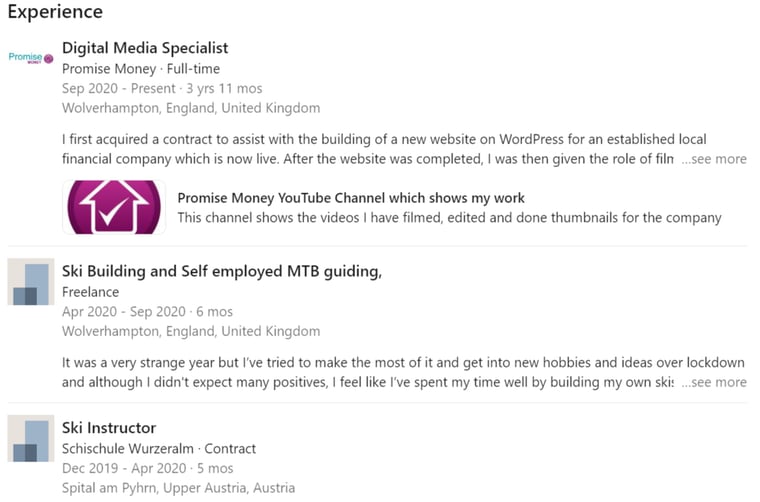Open Ski Building and Self employed MTB guiding title

(x=222, y=271)
